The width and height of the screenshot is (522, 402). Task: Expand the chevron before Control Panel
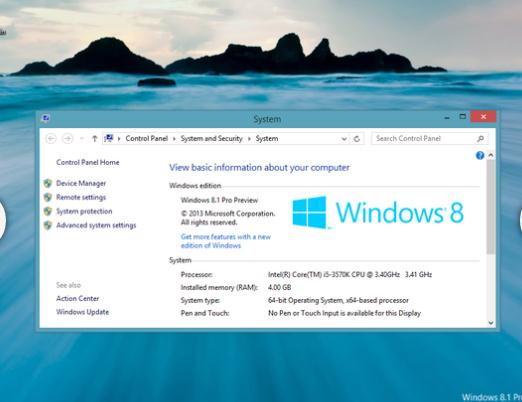[x=119, y=139]
